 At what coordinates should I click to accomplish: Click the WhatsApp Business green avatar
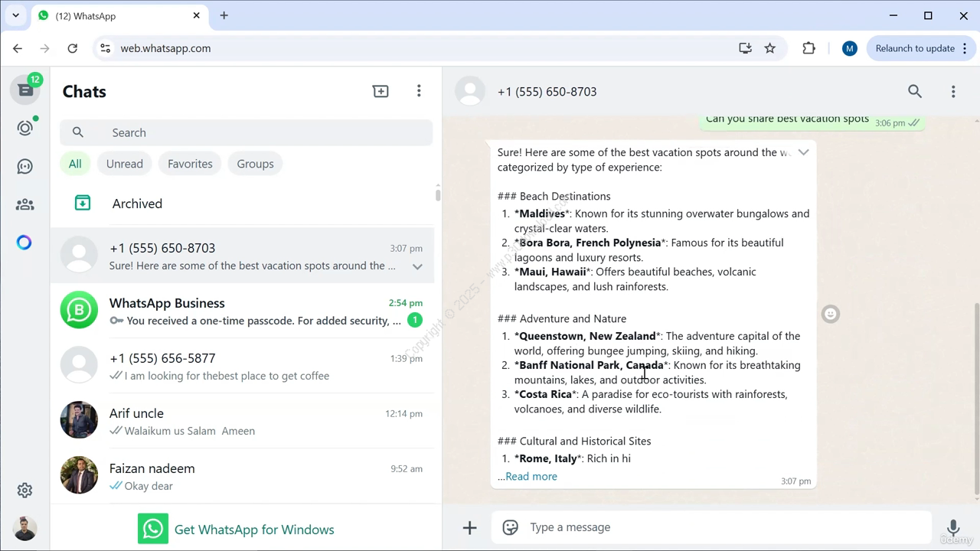pyautogui.click(x=79, y=310)
